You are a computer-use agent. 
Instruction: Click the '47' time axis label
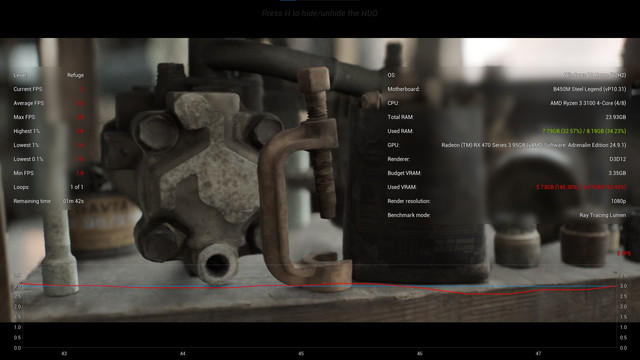[x=538, y=353]
